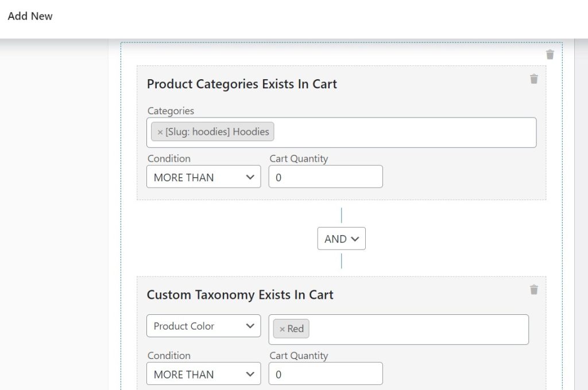Focus Cart Quantity field in Product Categories rule

(x=326, y=177)
